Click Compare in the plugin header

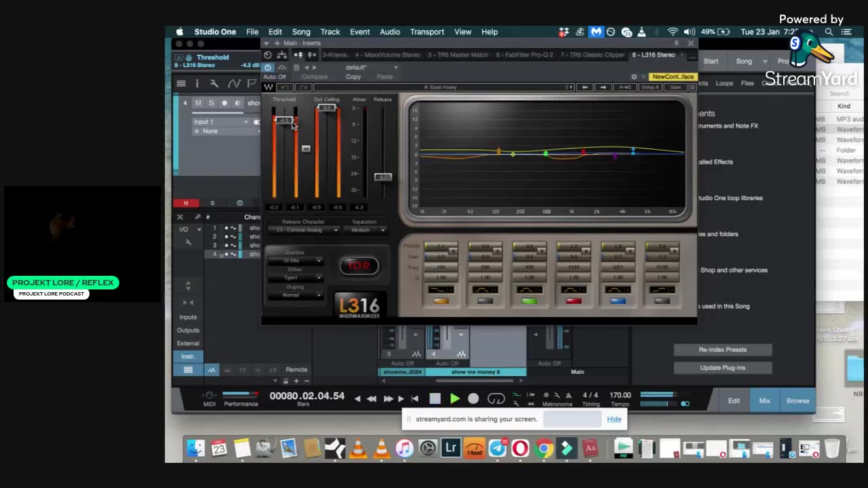314,77
